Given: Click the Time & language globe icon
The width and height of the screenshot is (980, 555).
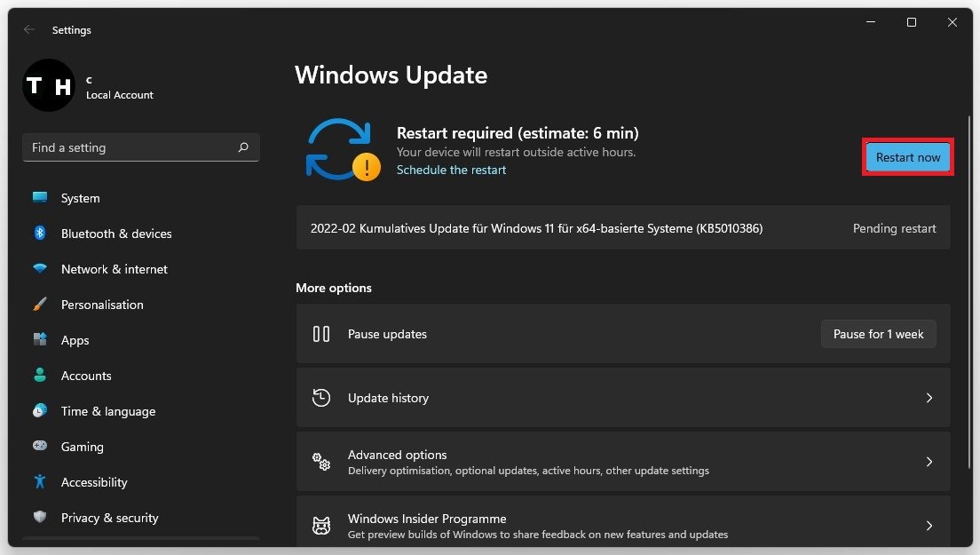Looking at the screenshot, I should pos(40,411).
